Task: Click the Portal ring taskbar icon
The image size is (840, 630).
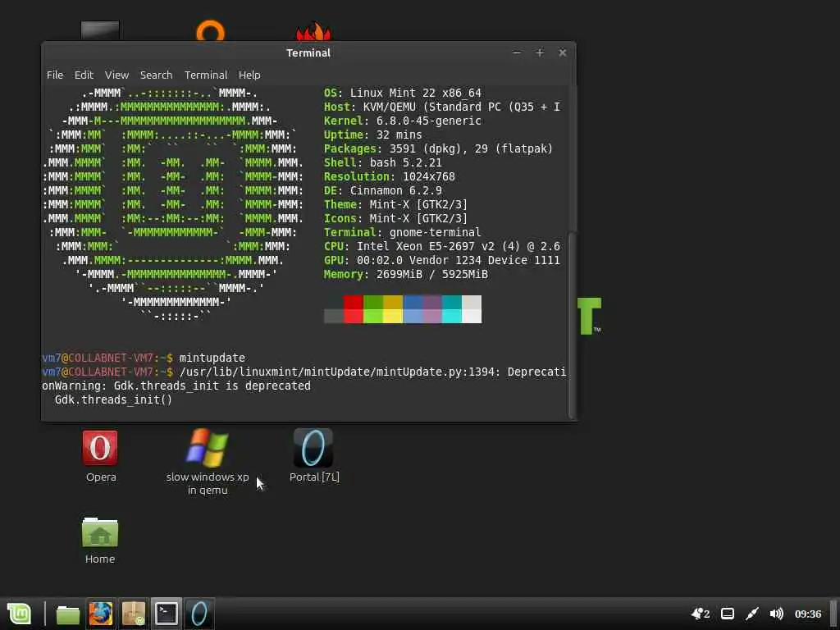Action: tap(199, 614)
